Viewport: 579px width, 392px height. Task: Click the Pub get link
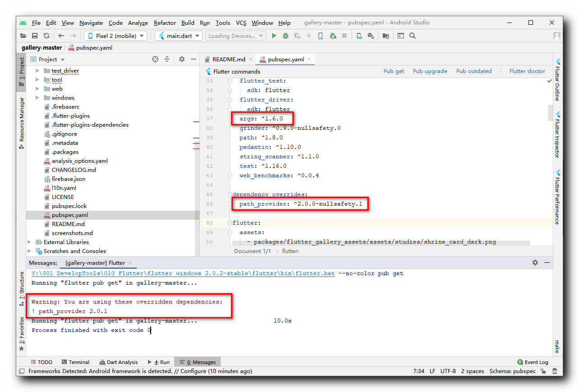coord(394,71)
